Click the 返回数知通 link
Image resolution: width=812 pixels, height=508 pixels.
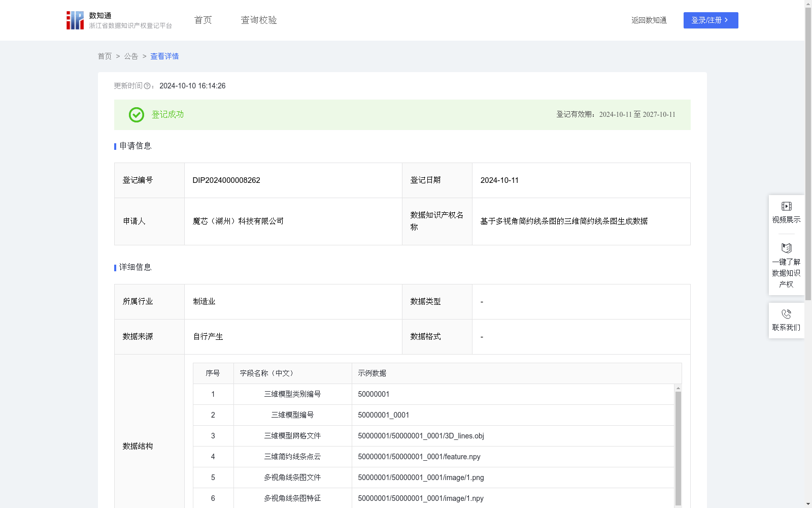[x=649, y=20]
